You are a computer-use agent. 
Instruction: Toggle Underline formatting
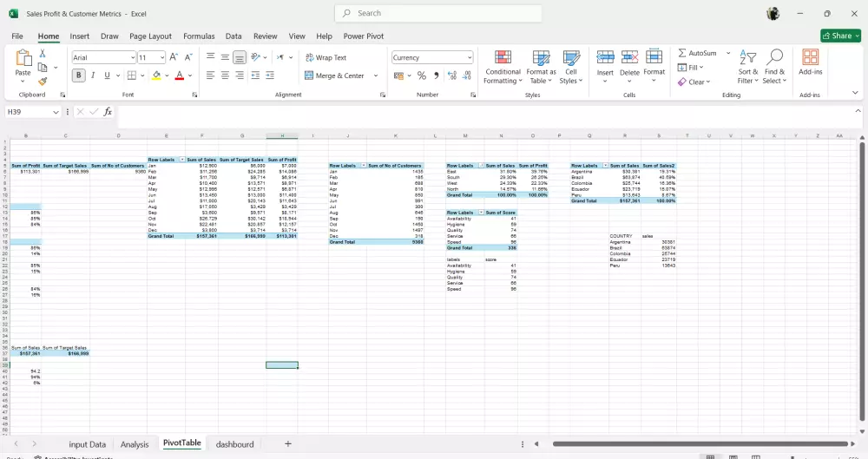pos(107,75)
